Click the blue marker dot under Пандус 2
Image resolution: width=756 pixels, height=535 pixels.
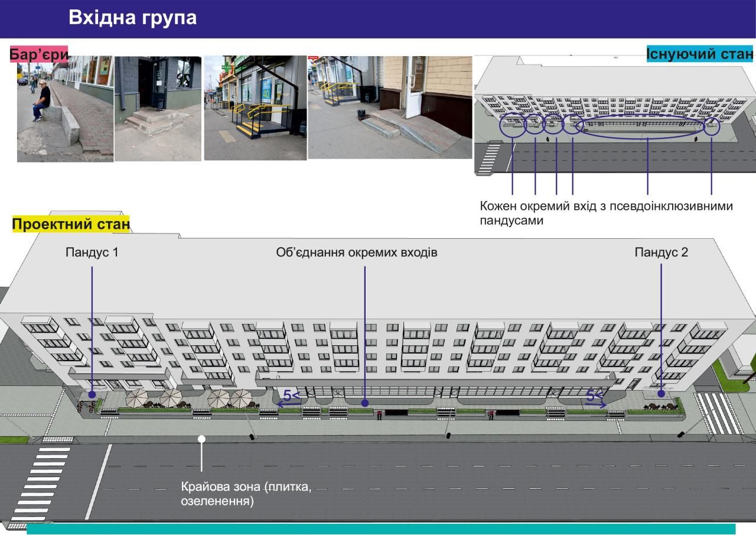point(661,393)
